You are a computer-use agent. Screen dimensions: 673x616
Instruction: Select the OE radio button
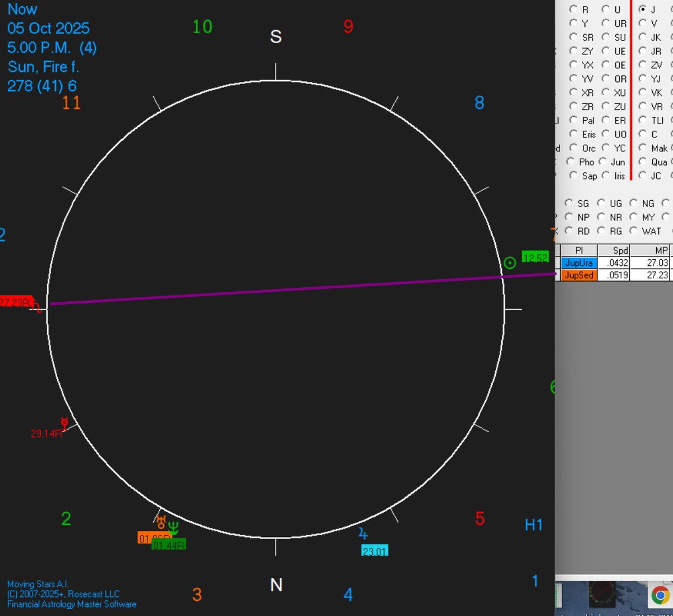point(606,65)
